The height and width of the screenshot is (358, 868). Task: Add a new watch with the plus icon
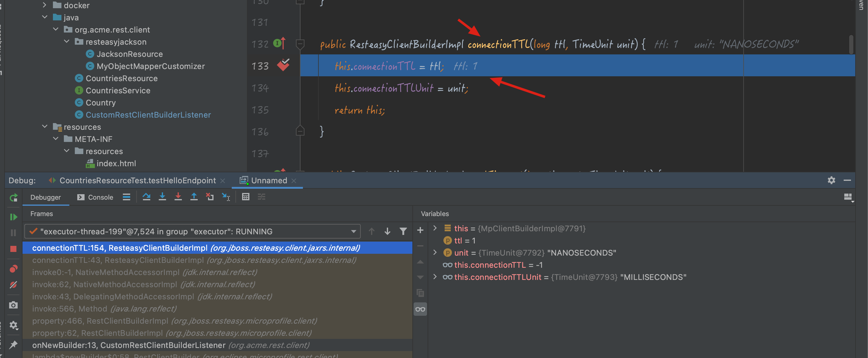pos(420,230)
